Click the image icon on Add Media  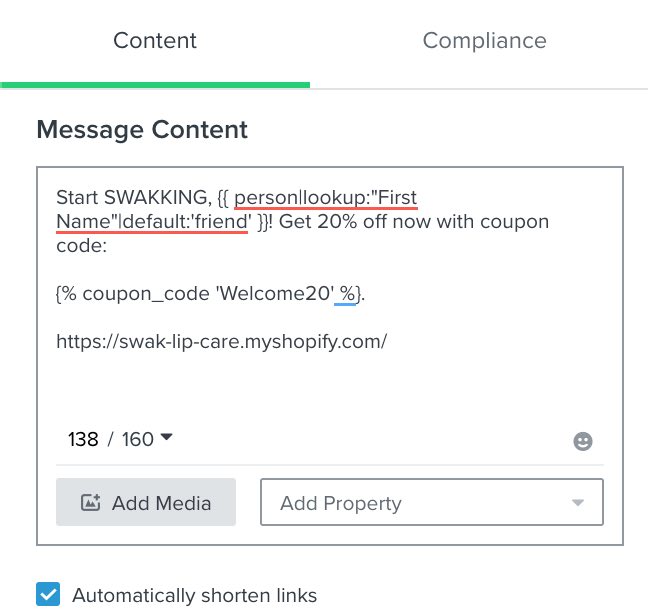coord(90,503)
